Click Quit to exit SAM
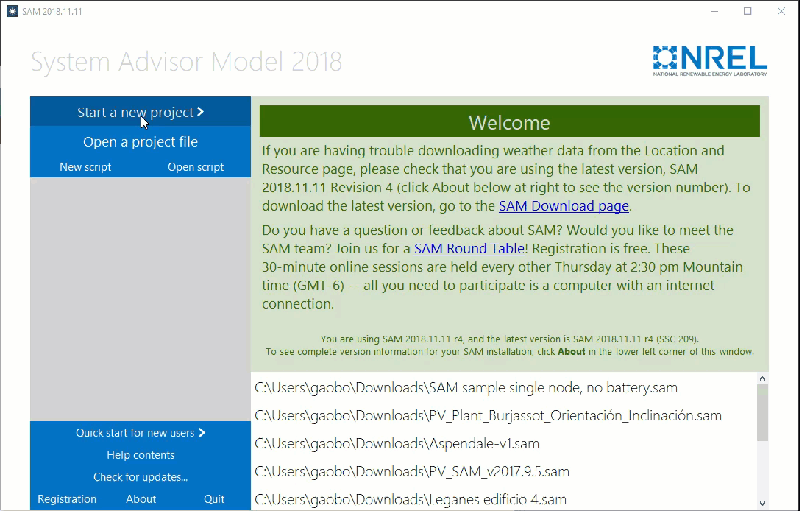The height and width of the screenshot is (511, 800). (x=214, y=499)
